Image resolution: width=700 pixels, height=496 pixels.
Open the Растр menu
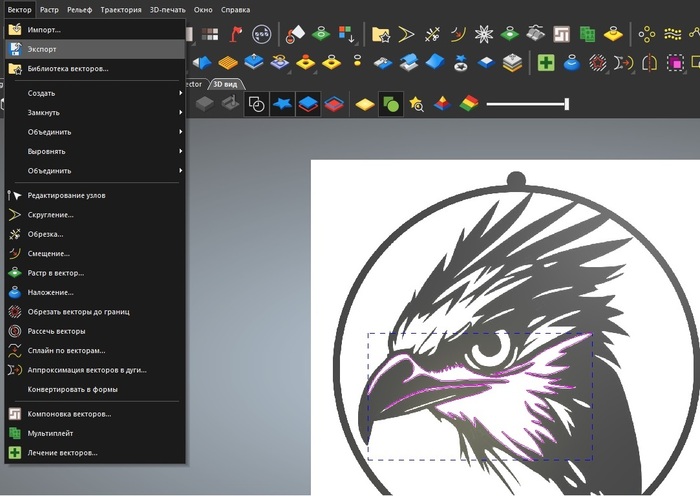coord(49,9)
